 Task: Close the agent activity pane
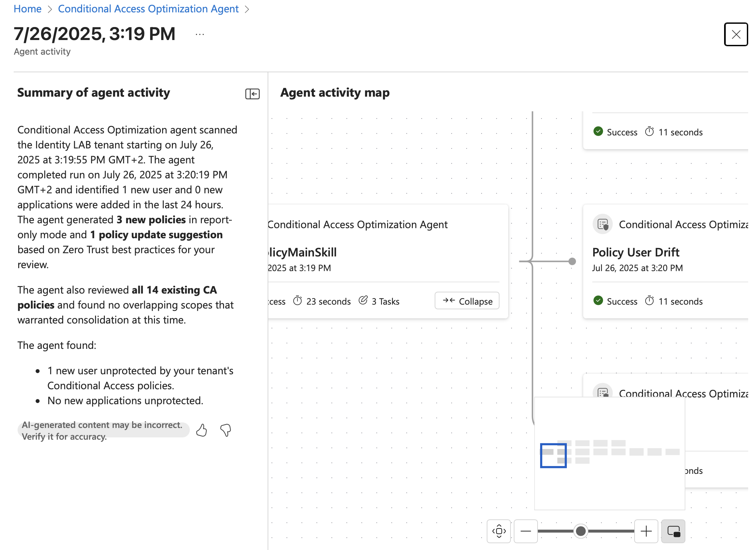click(x=736, y=34)
